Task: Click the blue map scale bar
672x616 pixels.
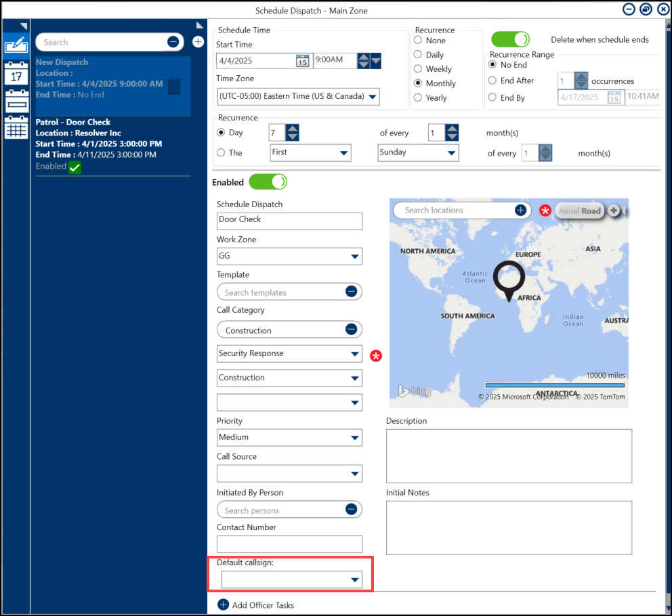Action: [555, 385]
